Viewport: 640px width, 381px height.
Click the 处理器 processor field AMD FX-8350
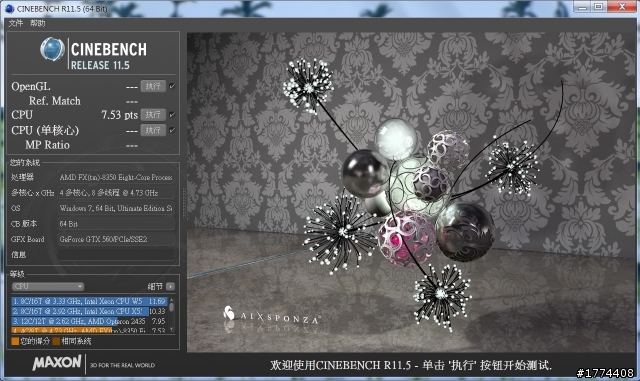coord(116,177)
